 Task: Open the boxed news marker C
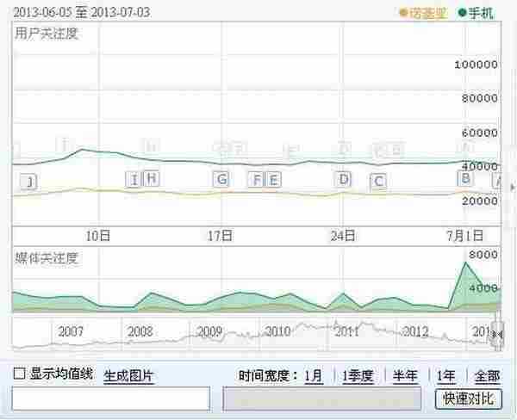[377, 181]
